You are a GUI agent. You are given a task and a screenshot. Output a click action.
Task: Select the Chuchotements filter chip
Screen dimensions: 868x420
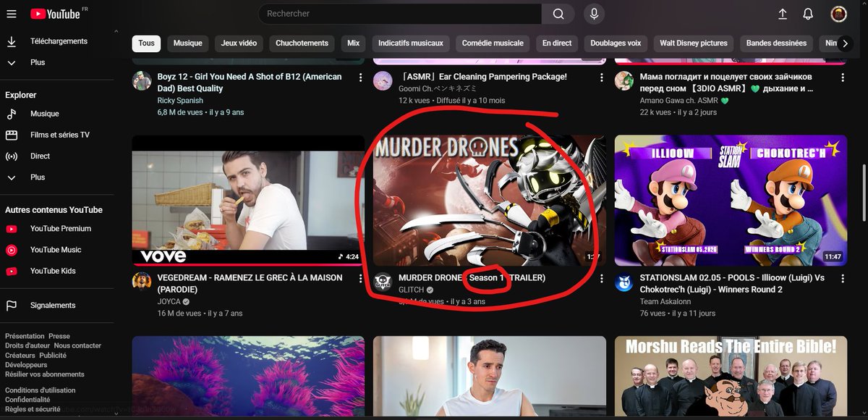pos(302,43)
